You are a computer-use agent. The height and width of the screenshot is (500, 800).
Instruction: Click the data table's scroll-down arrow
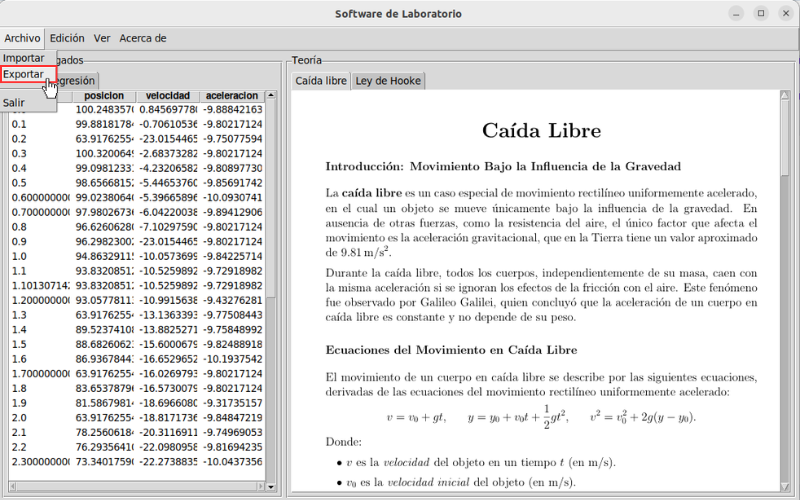click(271, 487)
